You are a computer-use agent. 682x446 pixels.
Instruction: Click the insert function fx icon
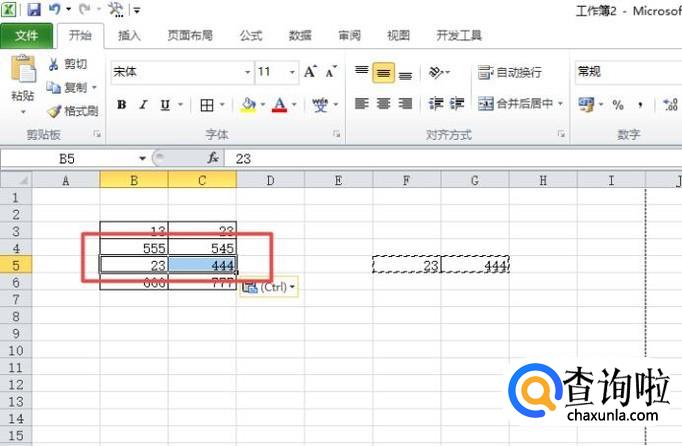point(213,158)
